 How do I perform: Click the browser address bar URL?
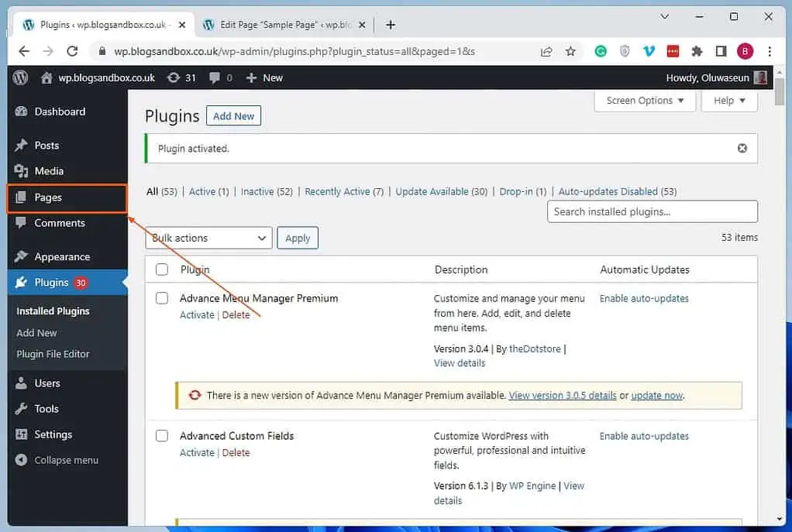coord(294,51)
